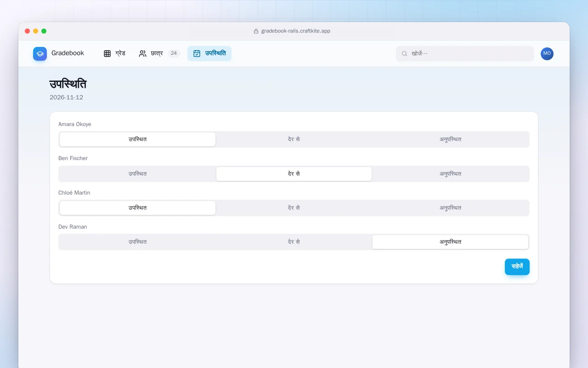This screenshot has width=588, height=368.
Task: Switch to the छात्र tab
Action: pos(159,53)
